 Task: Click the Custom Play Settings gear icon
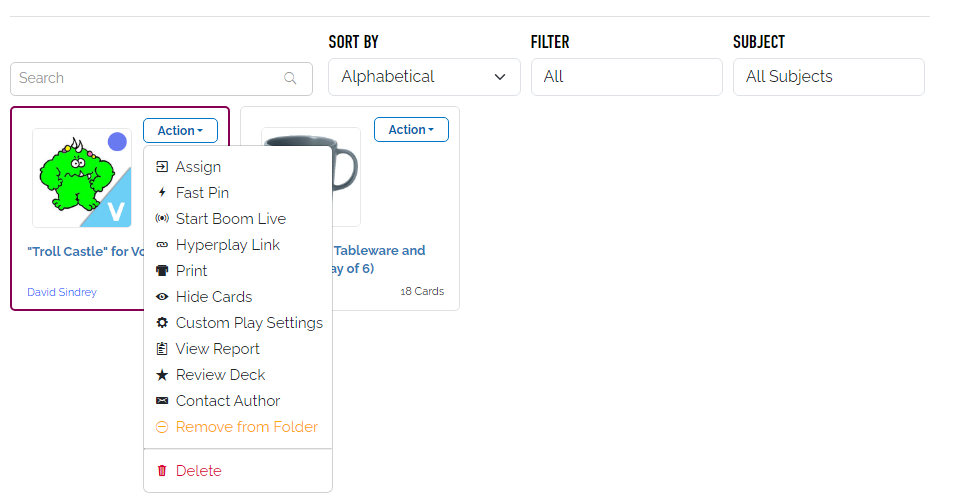pyautogui.click(x=162, y=323)
